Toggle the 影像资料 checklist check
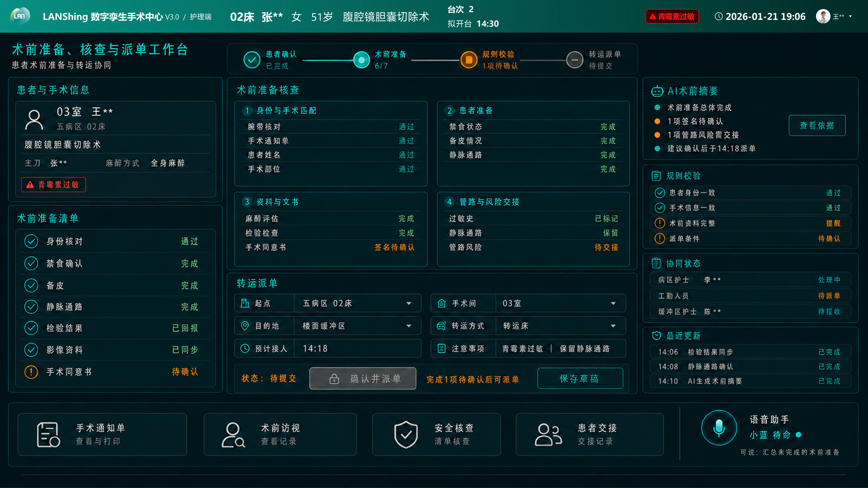The image size is (868, 488). (x=31, y=349)
